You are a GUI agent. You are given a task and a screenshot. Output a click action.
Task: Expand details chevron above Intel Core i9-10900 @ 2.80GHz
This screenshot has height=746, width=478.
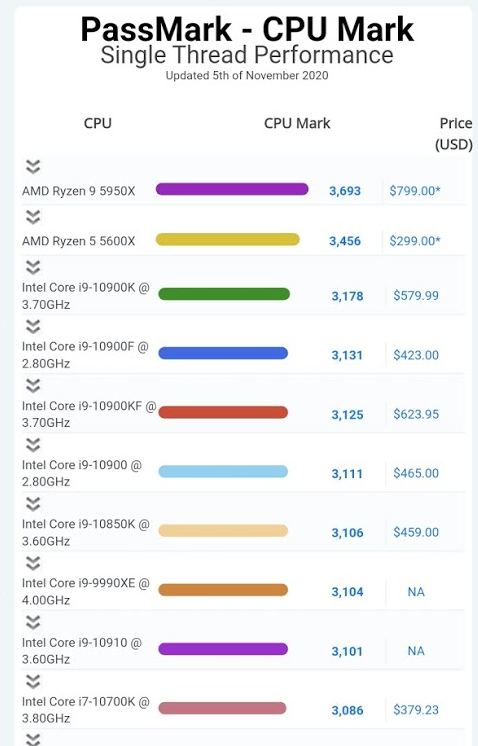(x=33, y=445)
